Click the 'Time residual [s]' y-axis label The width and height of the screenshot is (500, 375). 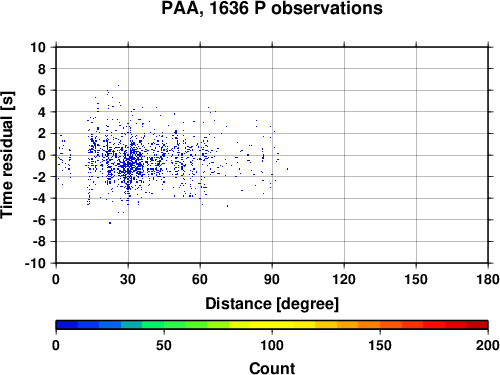(x=7, y=155)
